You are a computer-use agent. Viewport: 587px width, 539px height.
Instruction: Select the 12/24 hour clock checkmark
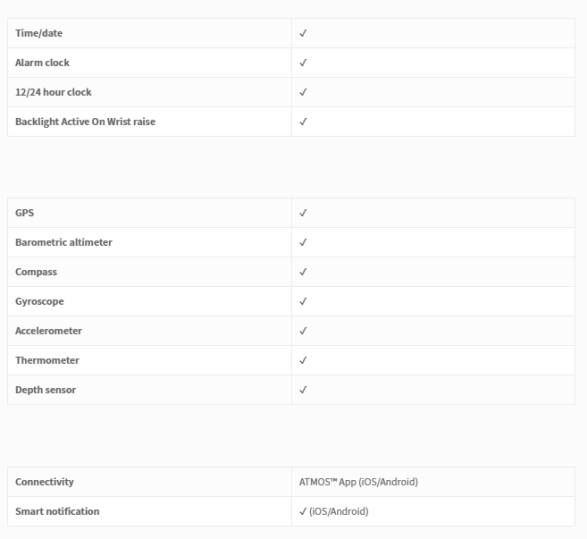(303, 92)
